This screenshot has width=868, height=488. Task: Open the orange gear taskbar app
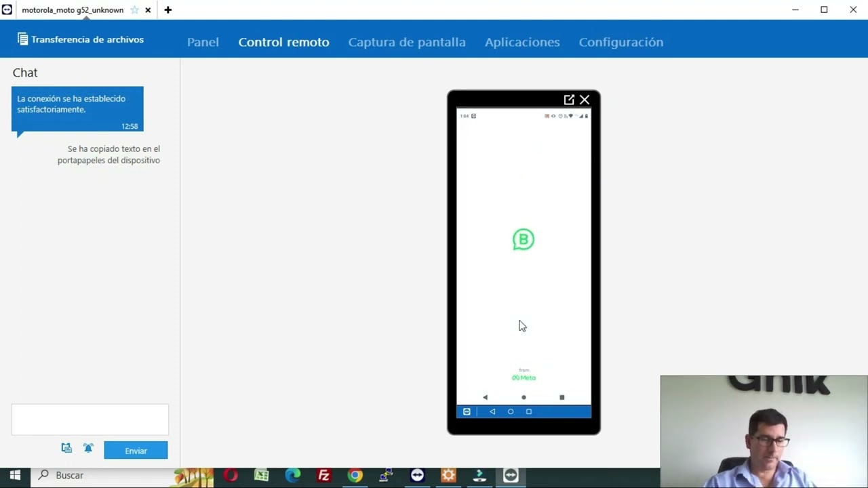pos(449,476)
